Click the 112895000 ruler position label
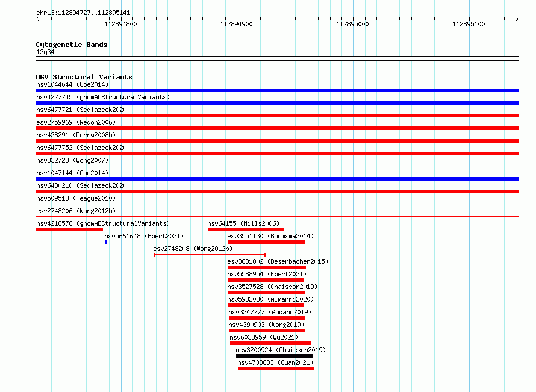 click(352, 24)
